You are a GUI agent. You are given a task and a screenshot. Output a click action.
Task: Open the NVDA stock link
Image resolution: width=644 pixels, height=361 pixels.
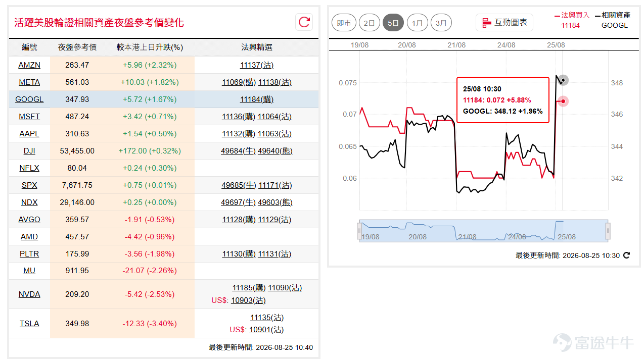(x=29, y=294)
